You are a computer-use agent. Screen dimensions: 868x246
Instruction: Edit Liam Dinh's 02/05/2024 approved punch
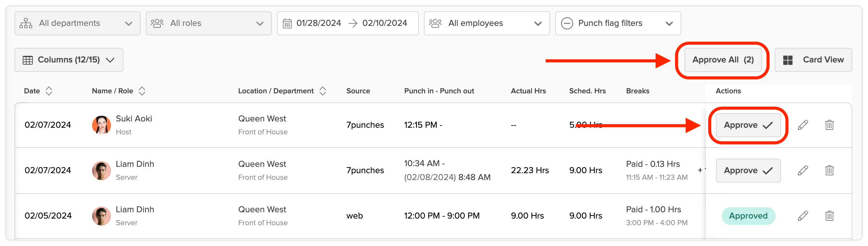coord(803,216)
